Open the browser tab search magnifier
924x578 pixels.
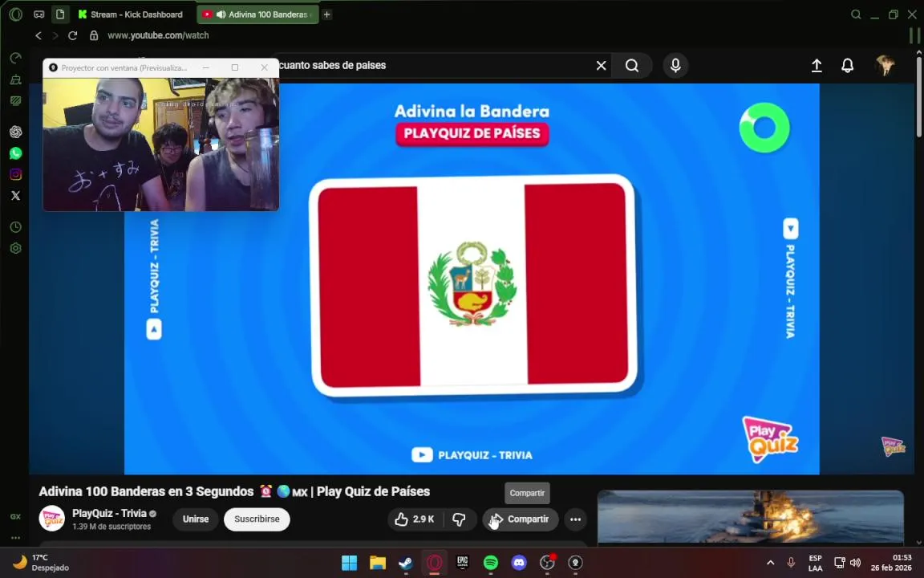point(857,14)
